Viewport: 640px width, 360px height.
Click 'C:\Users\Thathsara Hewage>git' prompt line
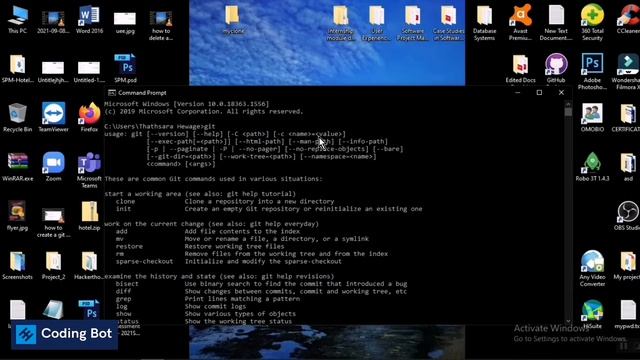[x=160, y=127]
